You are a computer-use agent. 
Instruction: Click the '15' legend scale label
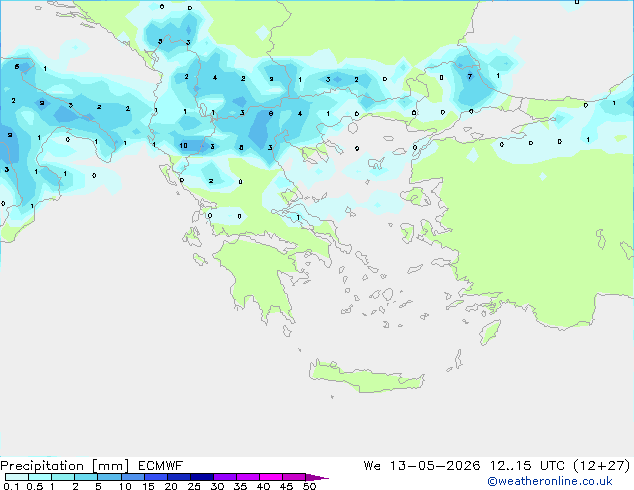[x=148, y=486]
